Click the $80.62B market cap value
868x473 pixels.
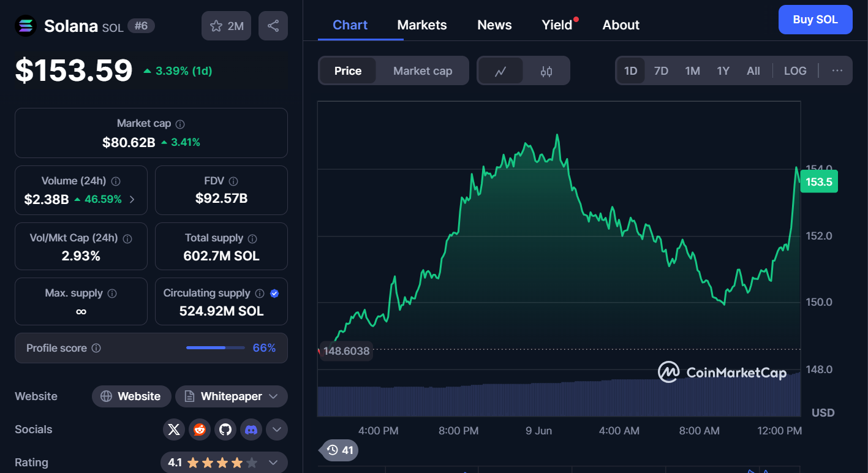[x=129, y=143]
